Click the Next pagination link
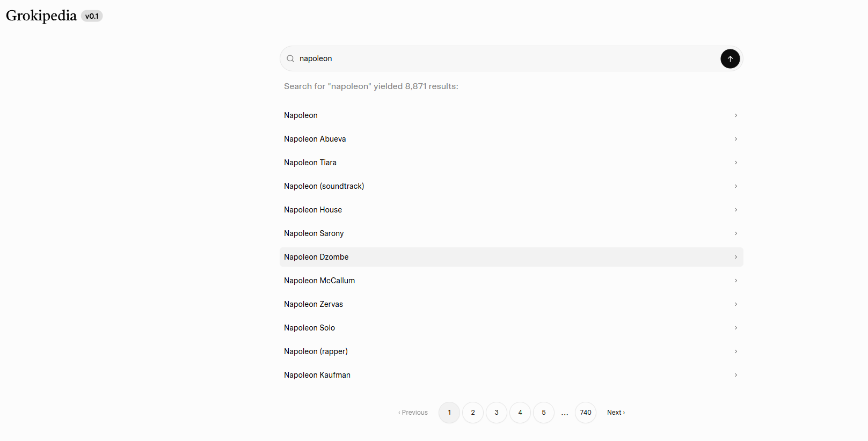The height and width of the screenshot is (441, 868). [x=616, y=413]
